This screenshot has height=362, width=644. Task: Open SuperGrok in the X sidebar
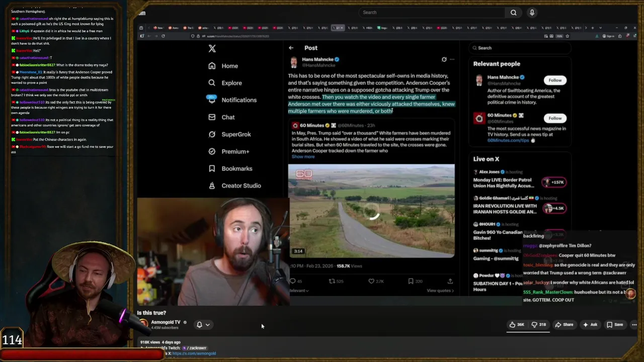click(236, 134)
